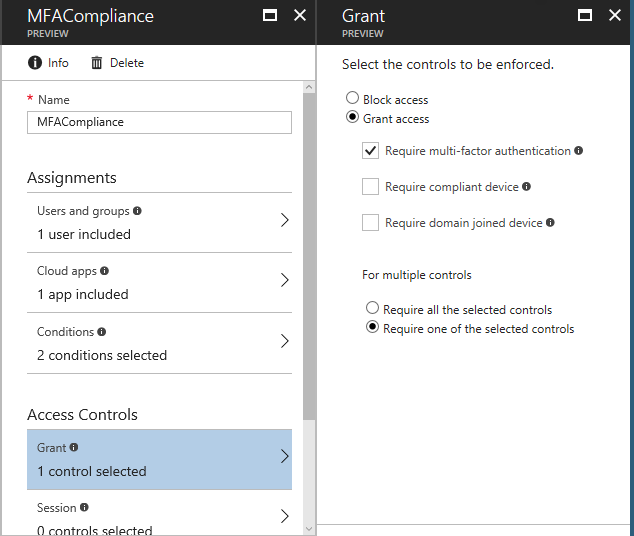This screenshot has width=634, height=536.
Task: Click info icon next to Users and groups
Action: (137, 211)
